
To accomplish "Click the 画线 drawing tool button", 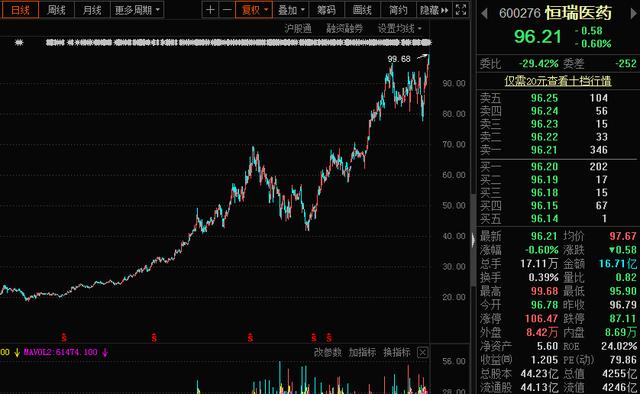I will [x=362, y=9].
